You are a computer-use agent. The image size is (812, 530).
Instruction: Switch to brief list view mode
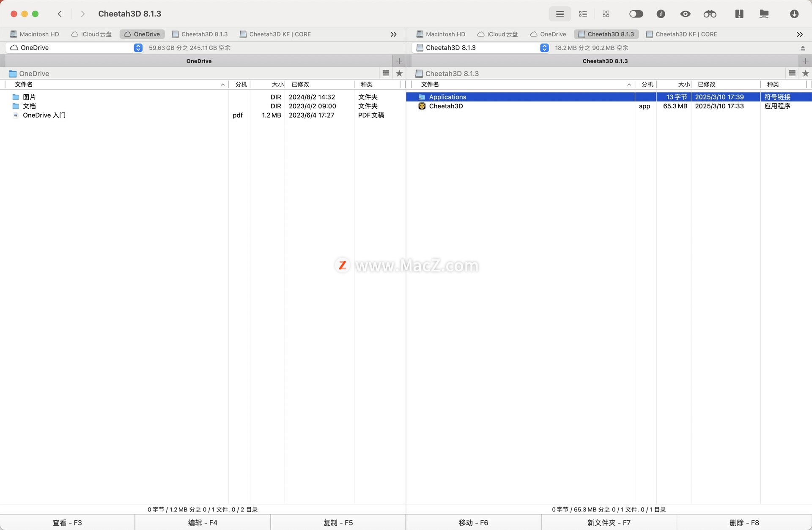coord(583,14)
